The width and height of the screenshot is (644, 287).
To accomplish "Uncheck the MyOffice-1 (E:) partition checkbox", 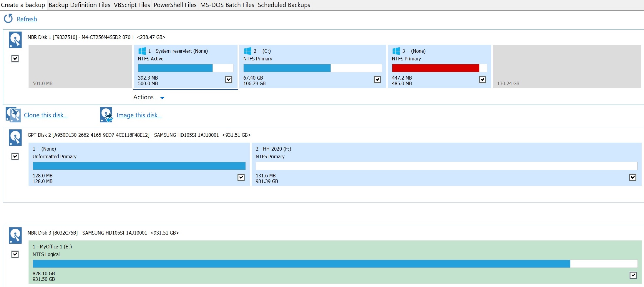I will tap(633, 275).
